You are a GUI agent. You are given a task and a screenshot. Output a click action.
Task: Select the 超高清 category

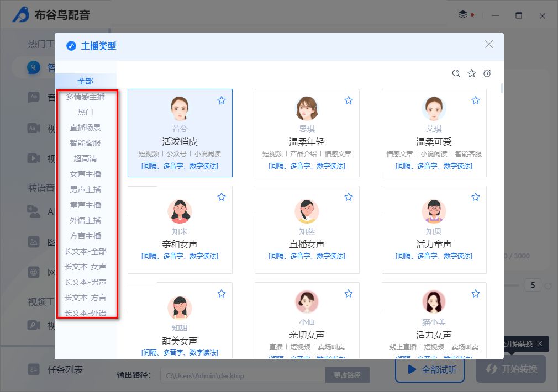pyautogui.click(x=86, y=158)
